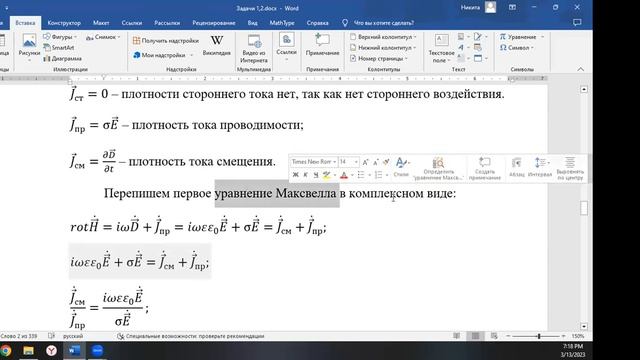
Task: Apply text highlight color in mini toolbar
Action: click(327, 175)
